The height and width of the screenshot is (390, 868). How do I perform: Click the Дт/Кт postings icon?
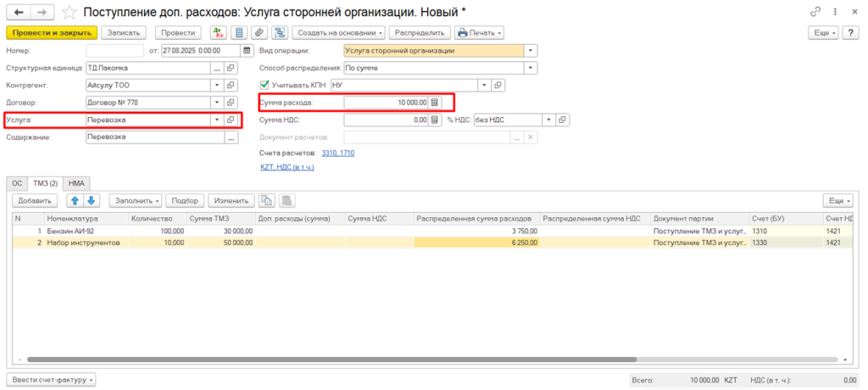219,33
